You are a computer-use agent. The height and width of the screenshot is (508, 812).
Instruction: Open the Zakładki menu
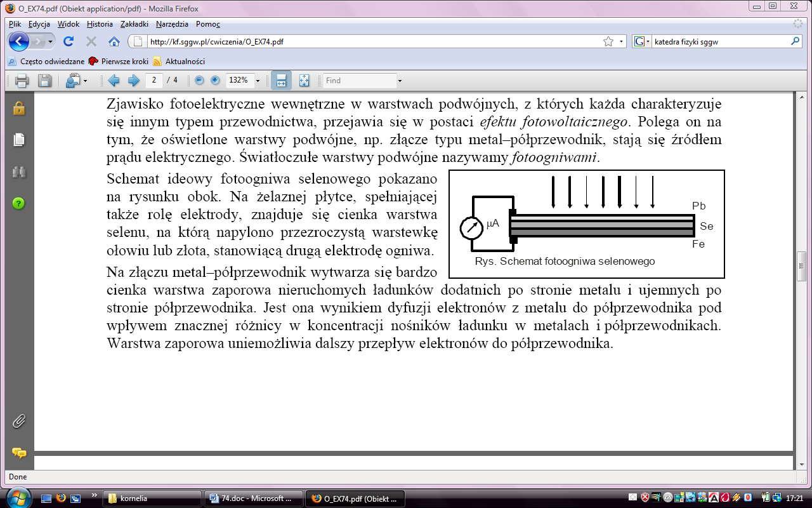pyautogui.click(x=133, y=24)
